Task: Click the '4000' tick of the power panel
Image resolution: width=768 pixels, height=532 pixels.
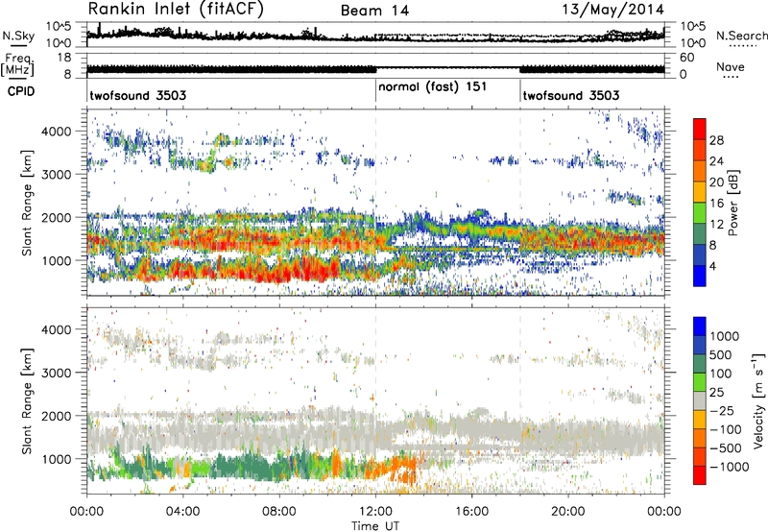Action: 57,132
